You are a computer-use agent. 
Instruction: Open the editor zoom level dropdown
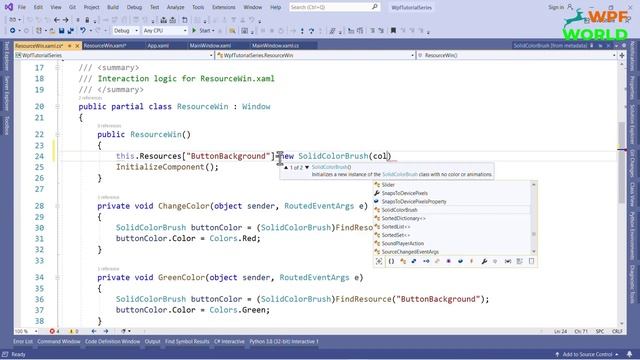[x=26, y=331]
